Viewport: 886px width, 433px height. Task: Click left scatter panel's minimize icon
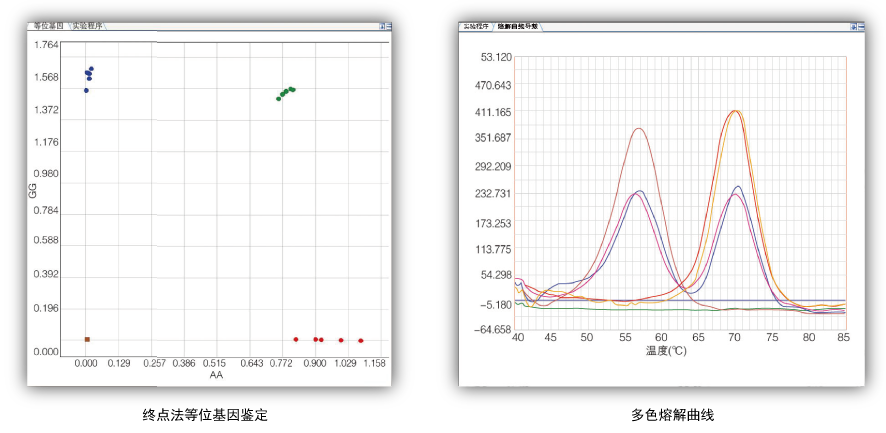tap(388, 26)
